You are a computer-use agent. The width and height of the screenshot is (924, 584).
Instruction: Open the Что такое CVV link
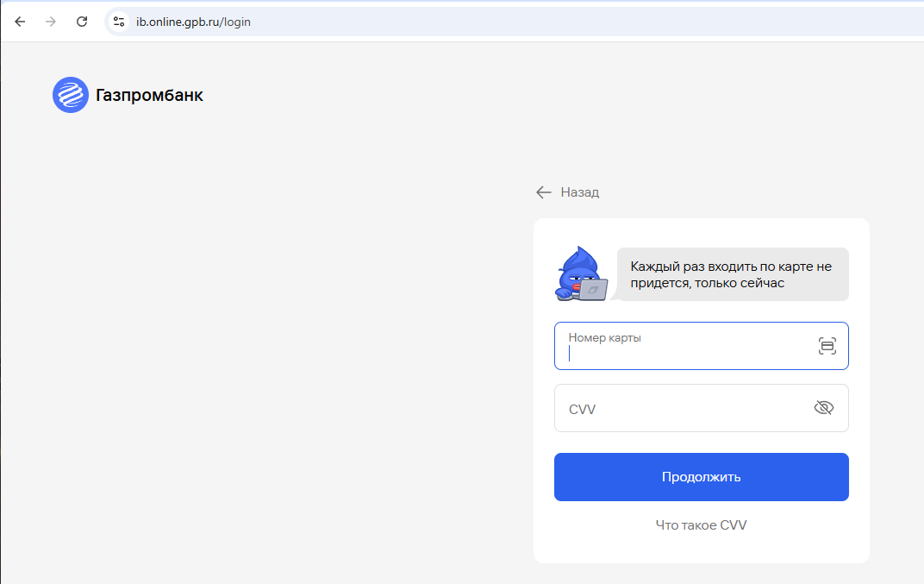click(702, 525)
